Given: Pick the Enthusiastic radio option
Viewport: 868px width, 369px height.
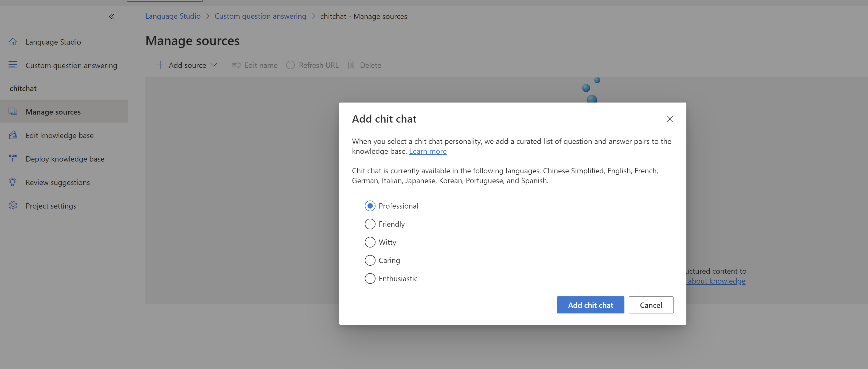Looking at the screenshot, I should click(370, 279).
